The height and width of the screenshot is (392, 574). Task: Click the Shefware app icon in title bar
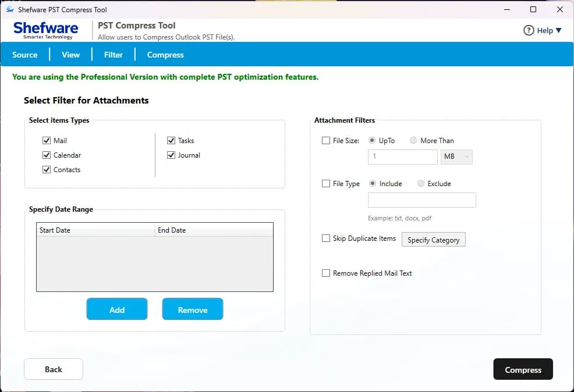[x=10, y=9]
